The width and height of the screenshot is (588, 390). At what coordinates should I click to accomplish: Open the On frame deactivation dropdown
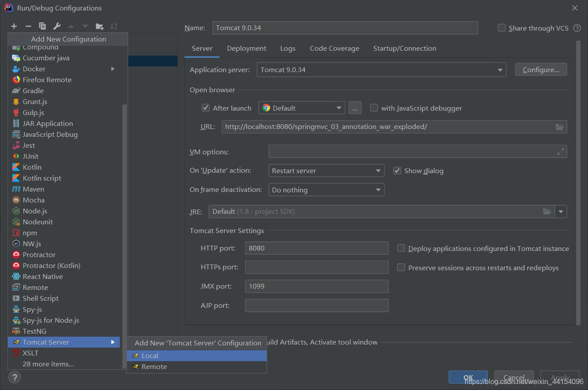pos(326,190)
